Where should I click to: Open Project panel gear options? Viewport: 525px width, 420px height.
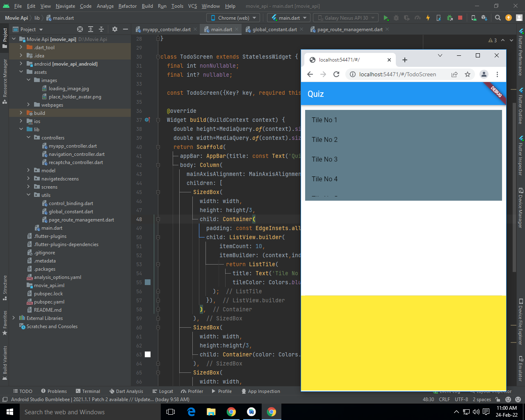tap(115, 29)
